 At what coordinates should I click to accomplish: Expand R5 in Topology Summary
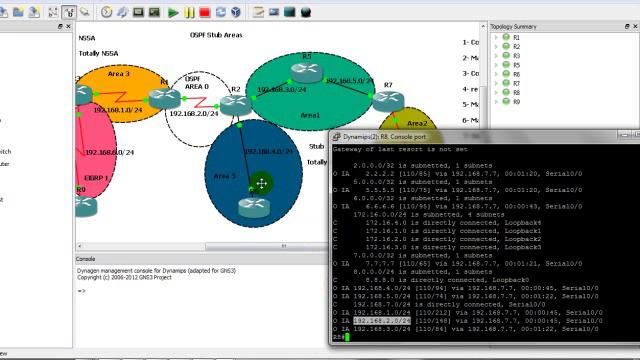click(496, 65)
